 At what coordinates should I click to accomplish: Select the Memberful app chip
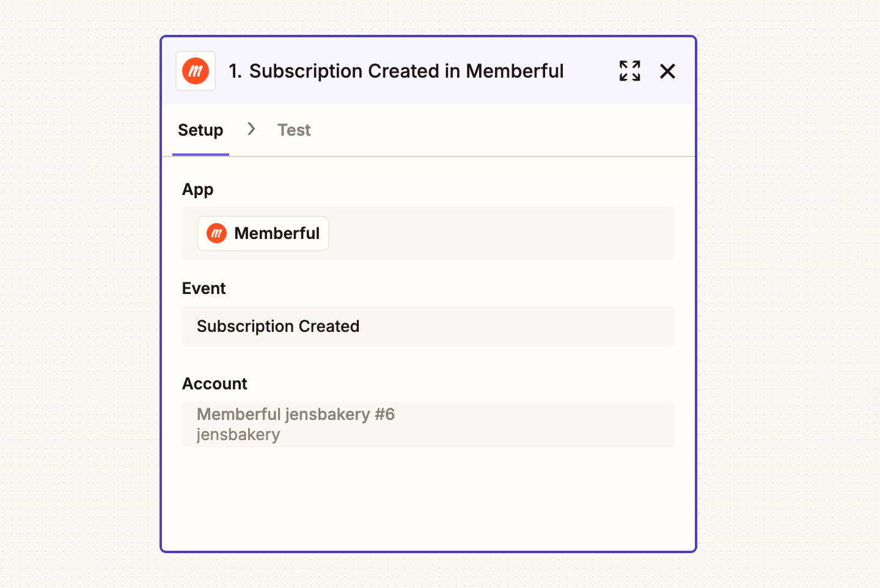coord(263,233)
